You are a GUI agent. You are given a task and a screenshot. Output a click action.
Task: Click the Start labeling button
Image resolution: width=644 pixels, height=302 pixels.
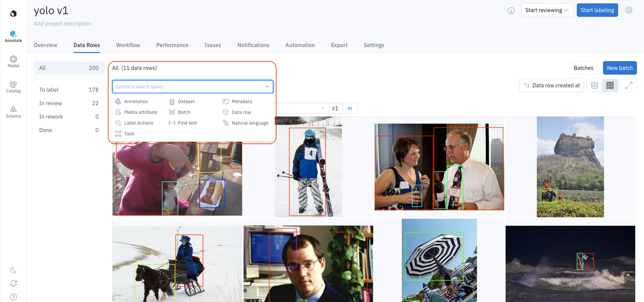597,10
